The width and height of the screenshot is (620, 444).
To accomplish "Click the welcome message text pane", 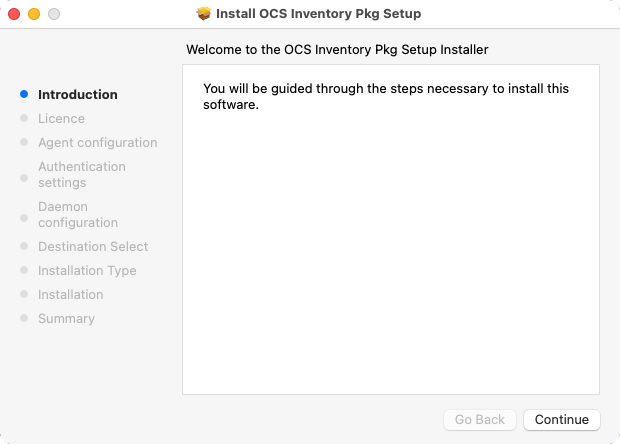I will click(x=391, y=229).
